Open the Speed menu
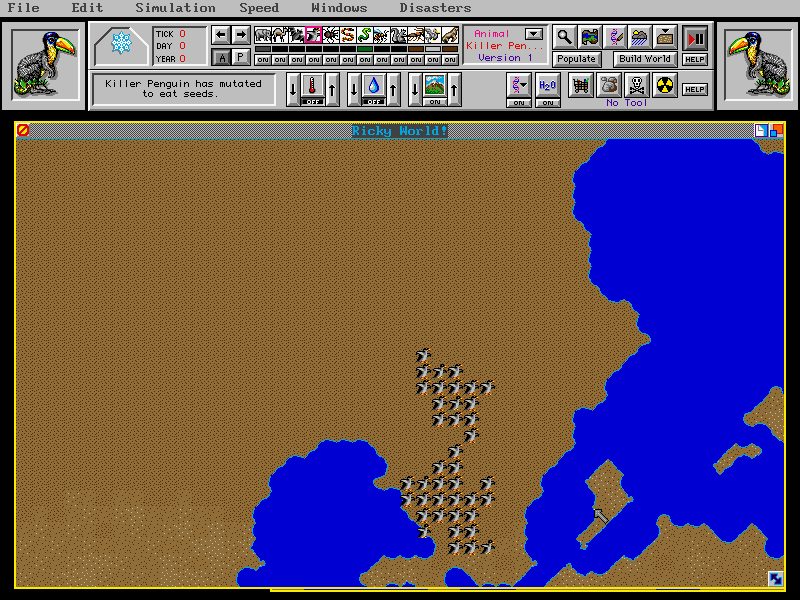The width and height of the screenshot is (800, 600). pos(259,8)
